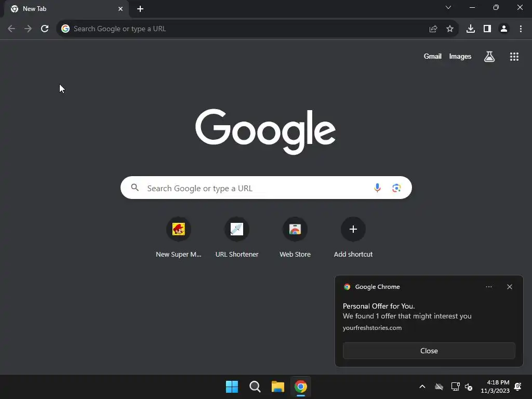Click the Personal Offer for You notification title
The image size is (532, 399).
(x=379, y=306)
